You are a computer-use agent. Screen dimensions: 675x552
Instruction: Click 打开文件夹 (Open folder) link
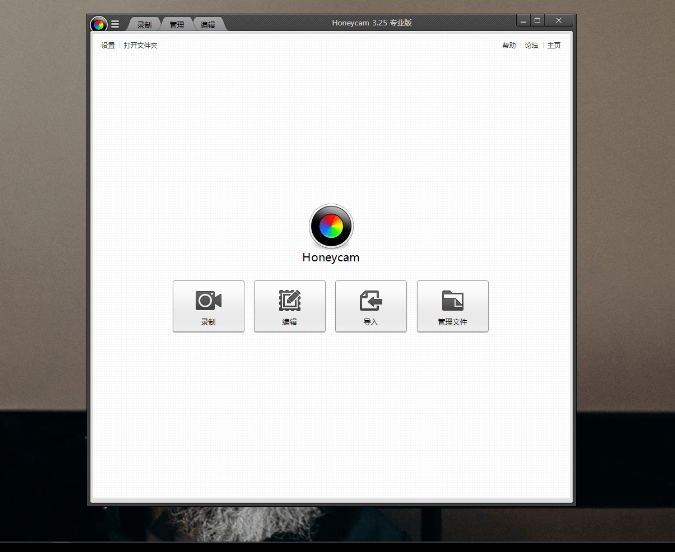click(x=140, y=45)
